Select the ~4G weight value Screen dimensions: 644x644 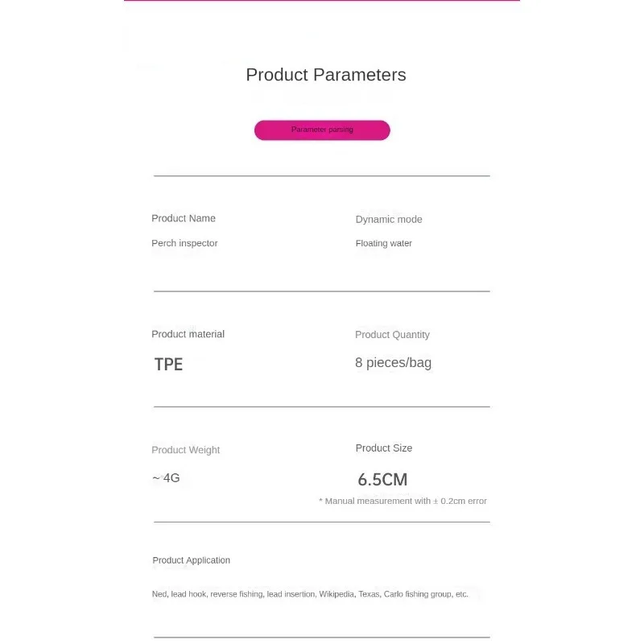click(166, 477)
